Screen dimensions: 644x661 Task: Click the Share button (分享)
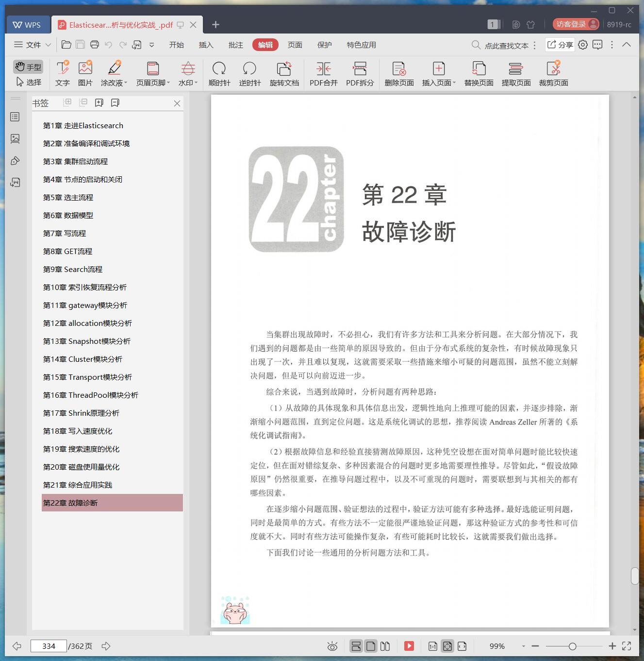pos(560,45)
